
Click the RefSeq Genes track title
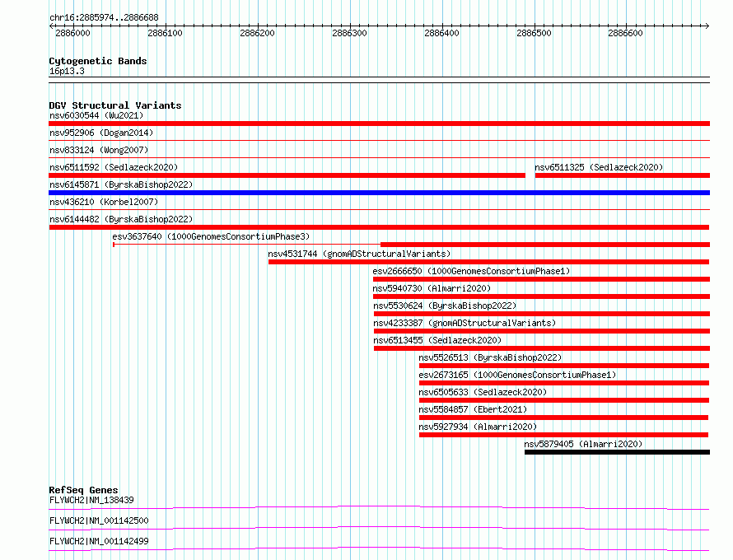(83, 490)
